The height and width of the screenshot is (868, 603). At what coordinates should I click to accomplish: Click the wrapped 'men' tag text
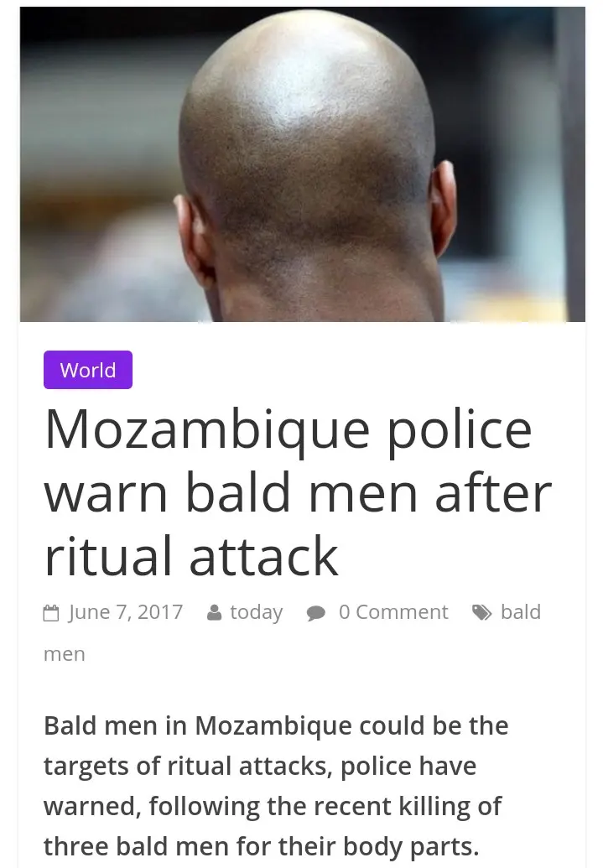65,654
